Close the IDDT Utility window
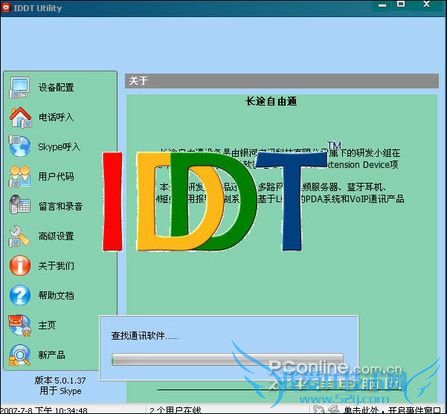 427,4
